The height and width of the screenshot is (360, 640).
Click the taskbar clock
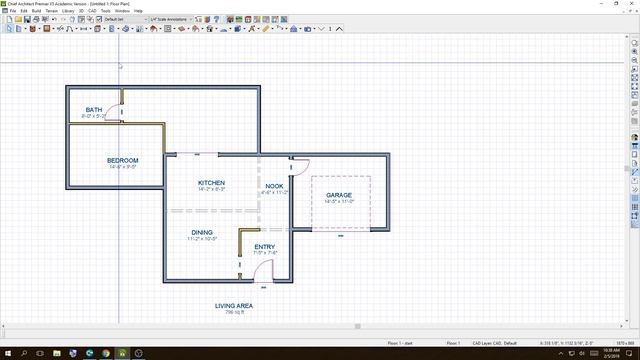coord(611,353)
